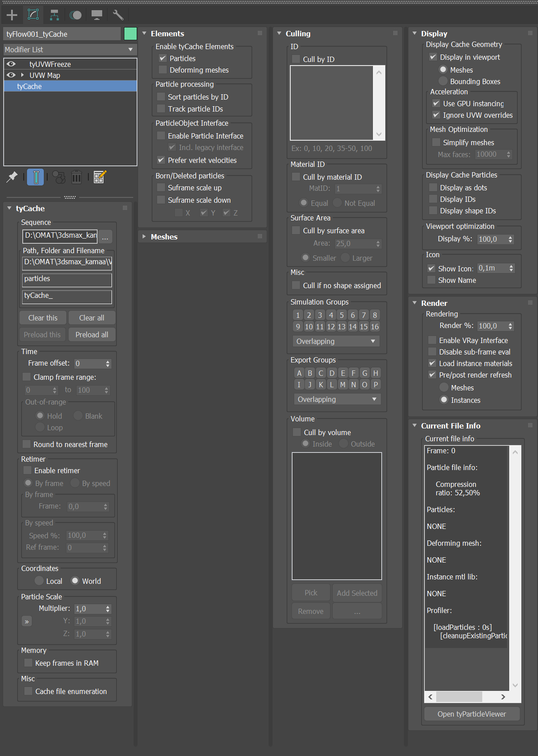Click the Pin Stack icon
The image size is (538, 756).
click(x=12, y=177)
